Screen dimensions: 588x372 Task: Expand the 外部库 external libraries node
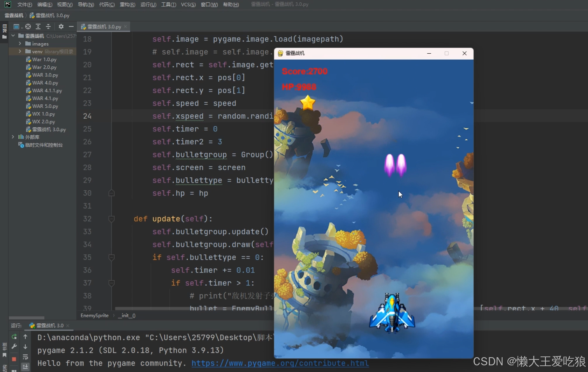coord(13,137)
